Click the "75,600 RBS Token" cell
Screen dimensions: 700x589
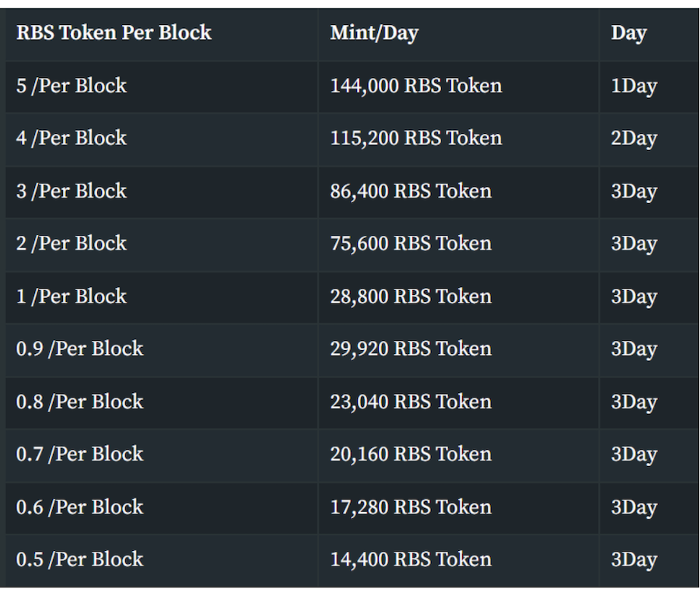click(x=411, y=244)
